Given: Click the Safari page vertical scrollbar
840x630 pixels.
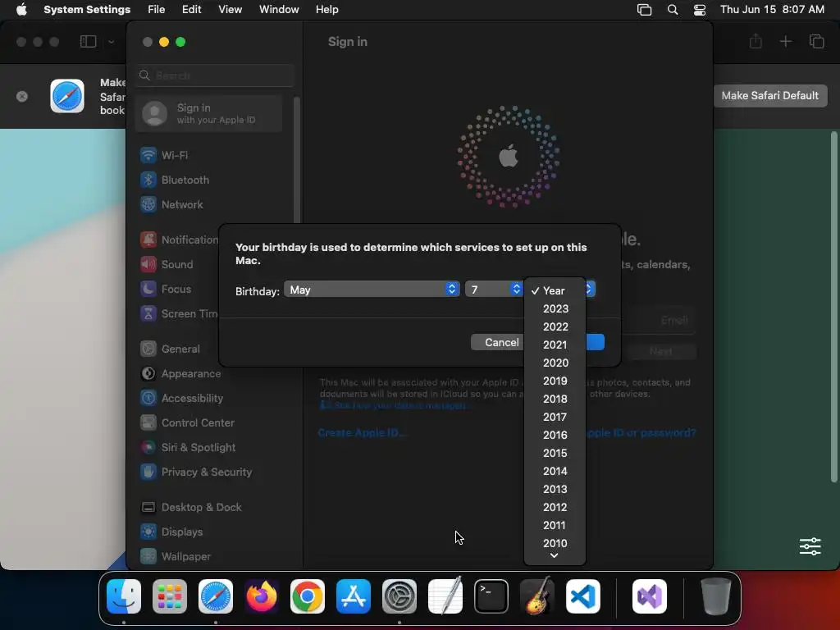Looking at the screenshot, I should 833,307.
